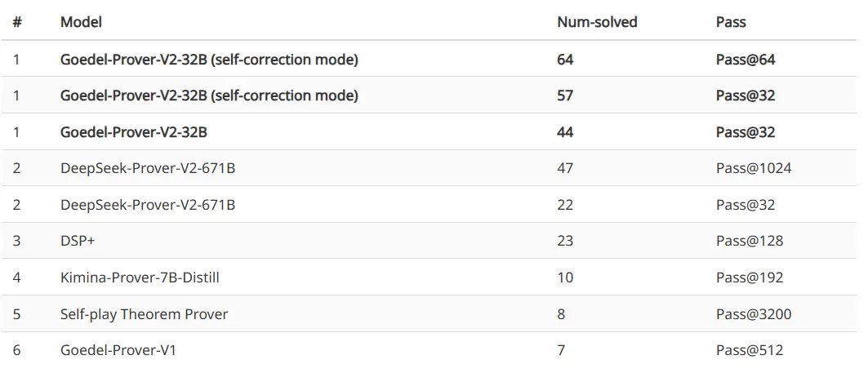Click rank number 6 beside Goedel-Prover-V1
This screenshot has height=373, width=868.
click(x=16, y=350)
